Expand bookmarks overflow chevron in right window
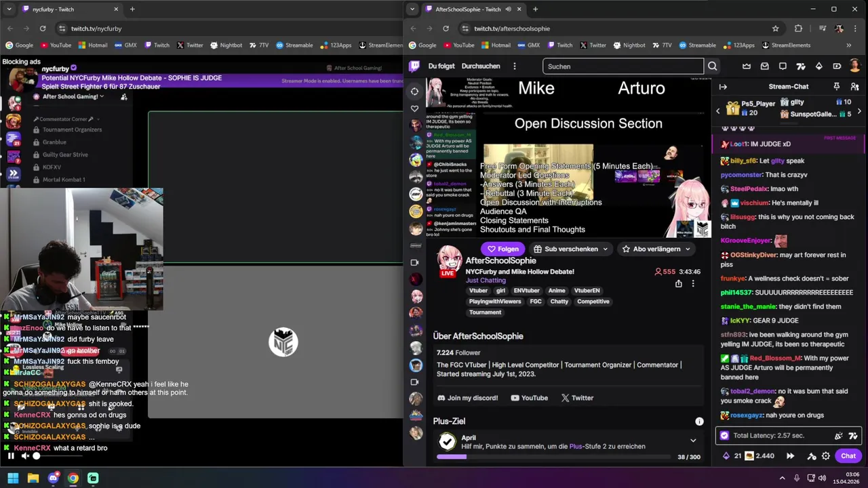868x488 pixels. (848, 45)
